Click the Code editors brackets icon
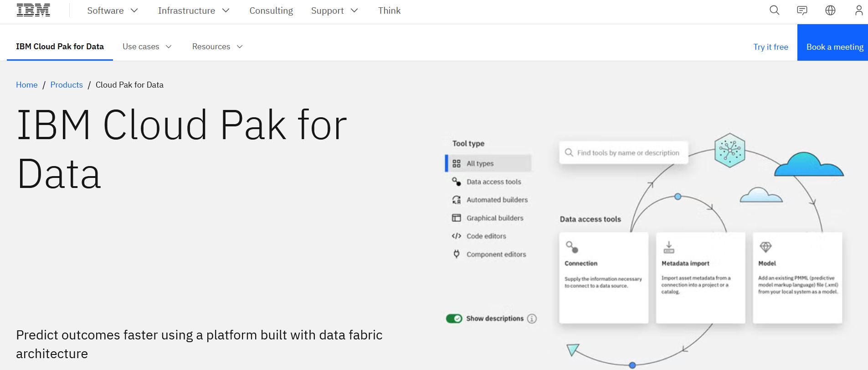Image resolution: width=868 pixels, height=370 pixels. (x=456, y=236)
